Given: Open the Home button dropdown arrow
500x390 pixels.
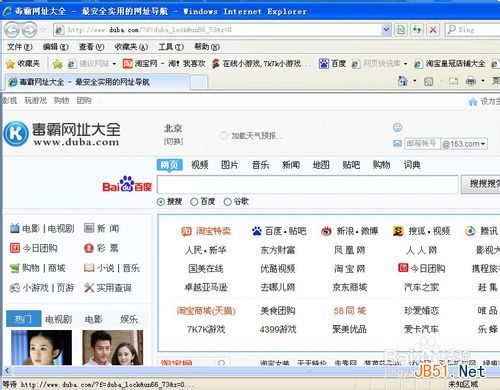Looking at the screenshot, I should (415, 81).
